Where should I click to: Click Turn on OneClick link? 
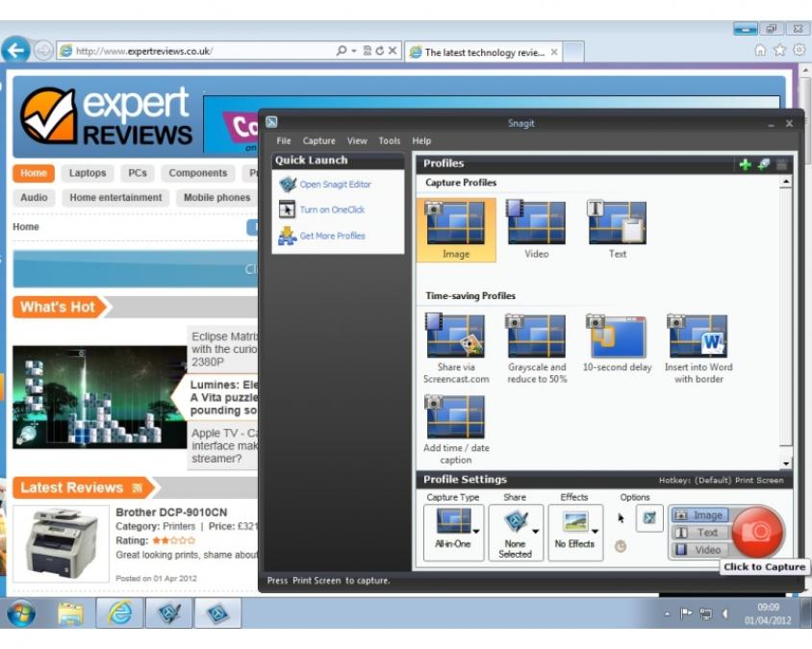pyautogui.click(x=332, y=210)
